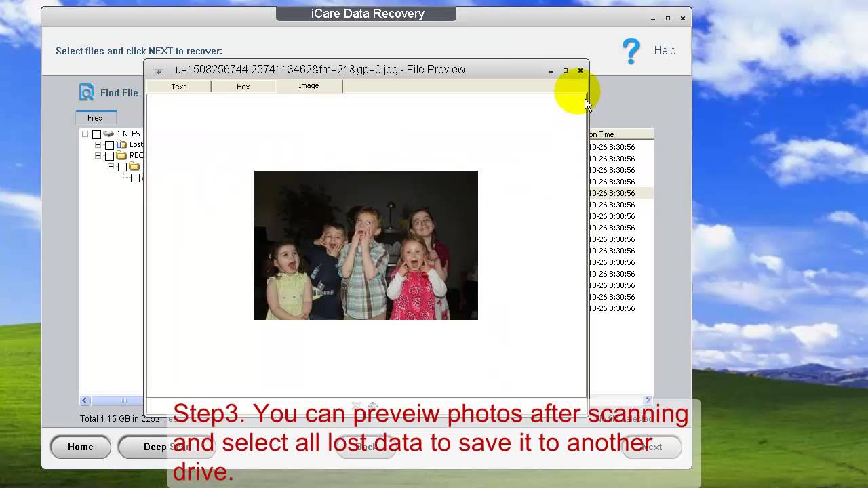Viewport: 868px width, 488px height.
Task: Collapse the REC folder node
Action: pyautogui.click(x=98, y=156)
